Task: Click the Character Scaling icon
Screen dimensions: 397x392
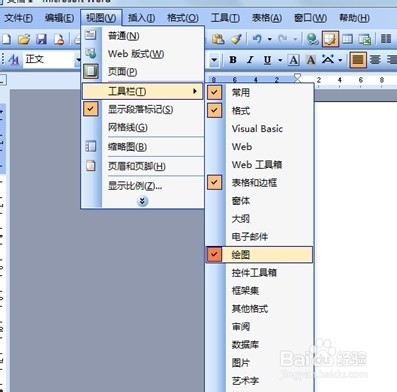Action: (x=328, y=60)
